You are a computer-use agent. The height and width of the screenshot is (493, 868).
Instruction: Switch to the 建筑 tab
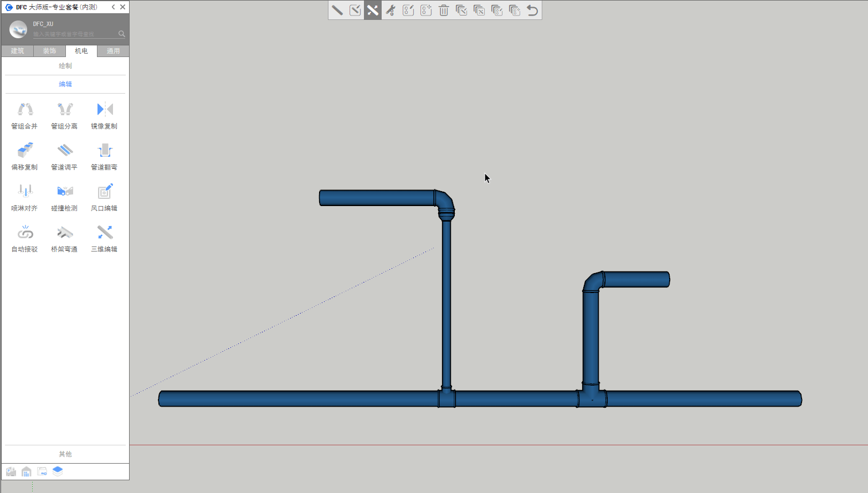click(x=18, y=51)
